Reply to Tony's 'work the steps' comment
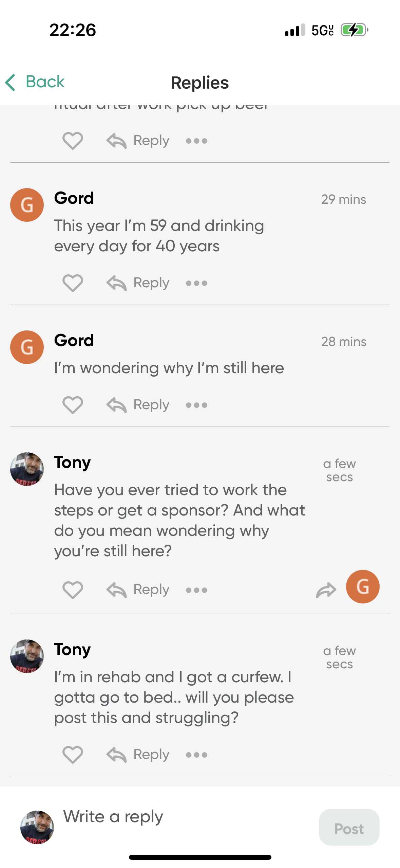Viewport: 400px width, 868px height. [138, 590]
